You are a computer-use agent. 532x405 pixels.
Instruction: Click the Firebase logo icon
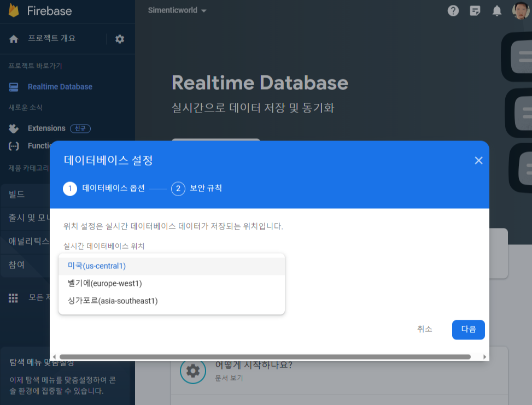coord(14,10)
